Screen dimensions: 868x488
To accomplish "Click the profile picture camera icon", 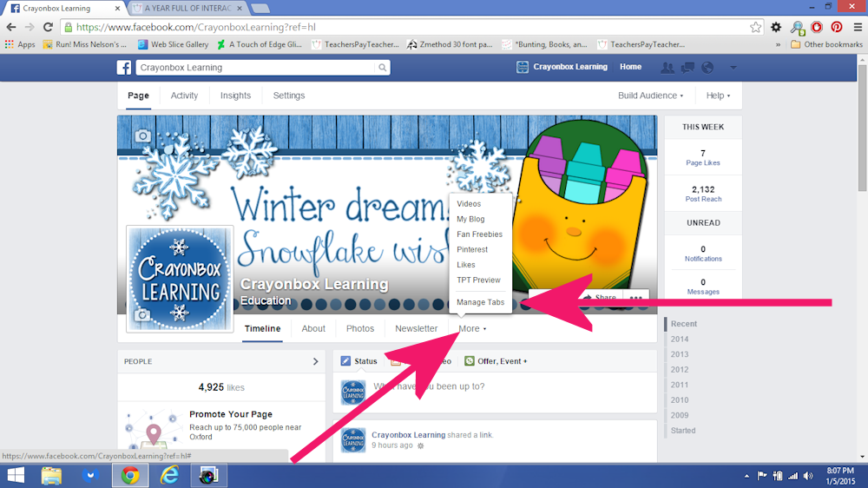I will coord(142,314).
